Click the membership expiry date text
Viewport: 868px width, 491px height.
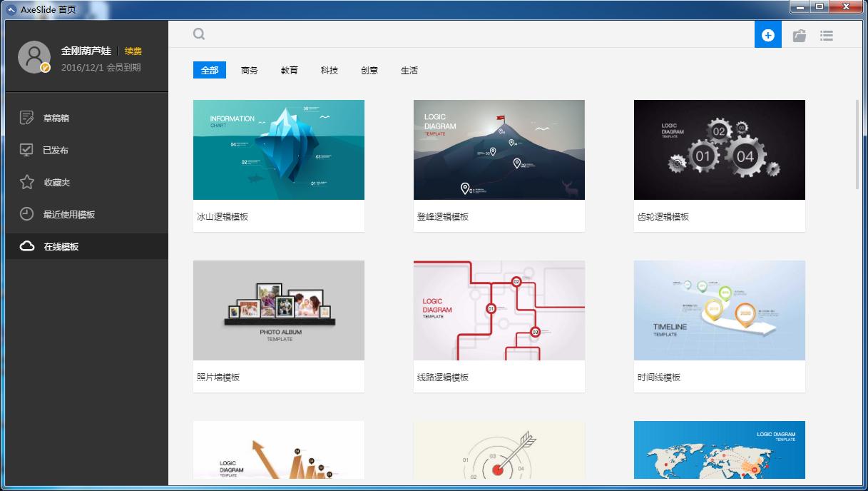(x=101, y=68)
